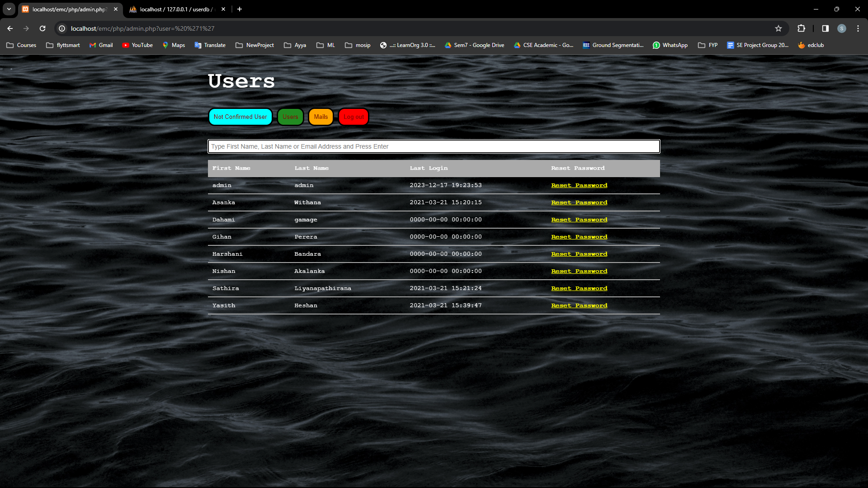
Task: Open the SE Project Group doc bookmark
Action: point(758,45)
